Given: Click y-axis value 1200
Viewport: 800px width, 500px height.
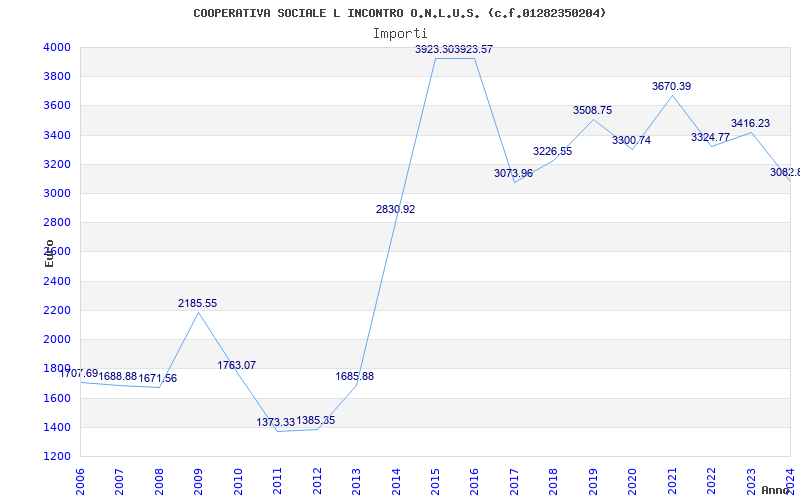Looking at the screenshot, I should [x=58, y=456].
